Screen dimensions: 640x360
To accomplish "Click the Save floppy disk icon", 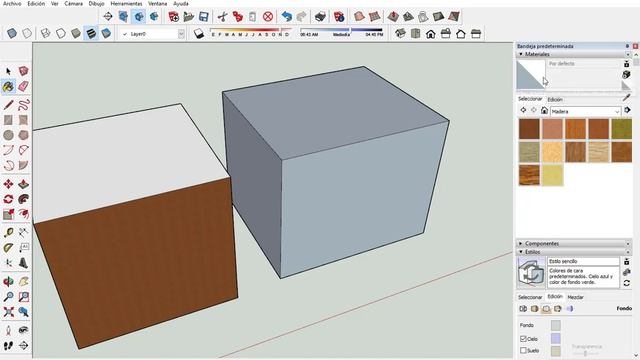I will [x=203, y=16].
